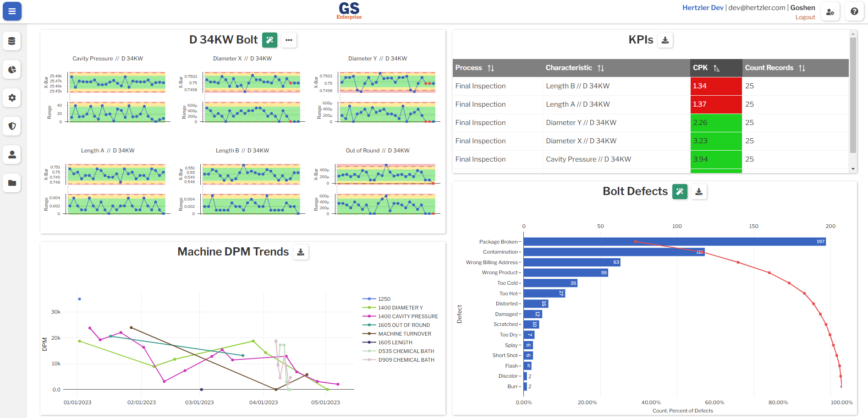Download the Bolt Defects chart
This screenshot has height=418, width=868.
pos(699,192)
